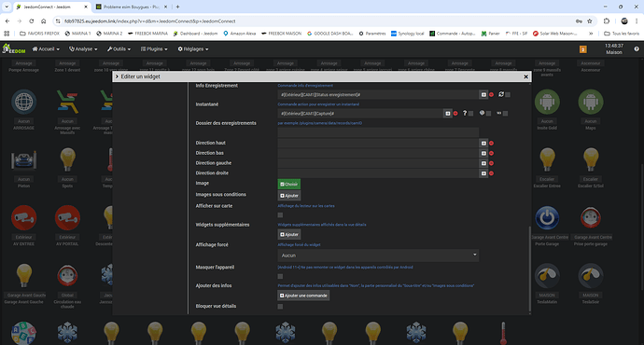Open the Maps Android widget
This screenshot has width=644, height=345.
pos(591,102)
